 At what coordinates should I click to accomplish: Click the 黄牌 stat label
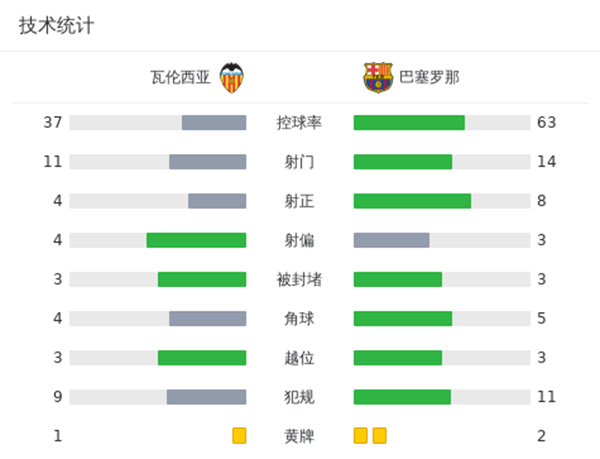pos(299,436)
